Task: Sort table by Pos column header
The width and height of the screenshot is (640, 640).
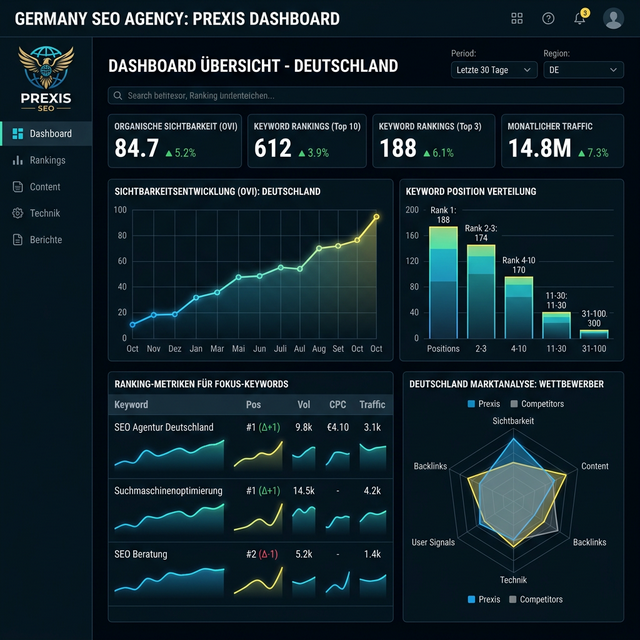Action: point(253,404)
